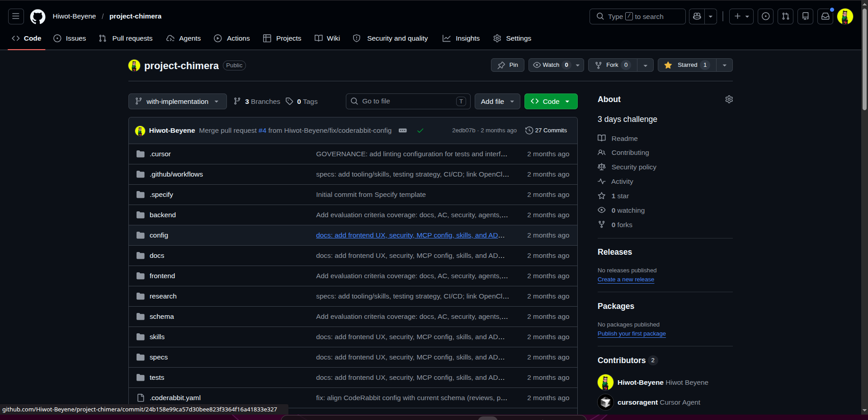Open the backend folder
The width and height of the screenshot is (868, 420).
point(163,215)
